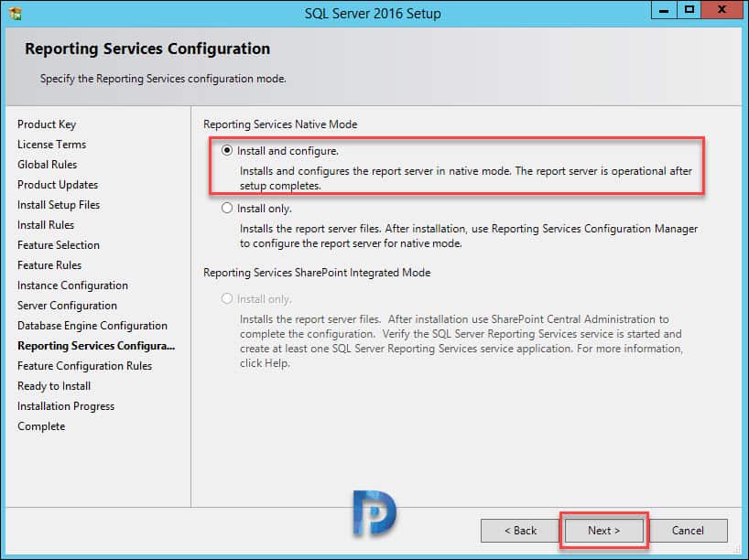
Task: Click the Reporting Services SharePoint Integrated Mode heading
Action: 317,272
